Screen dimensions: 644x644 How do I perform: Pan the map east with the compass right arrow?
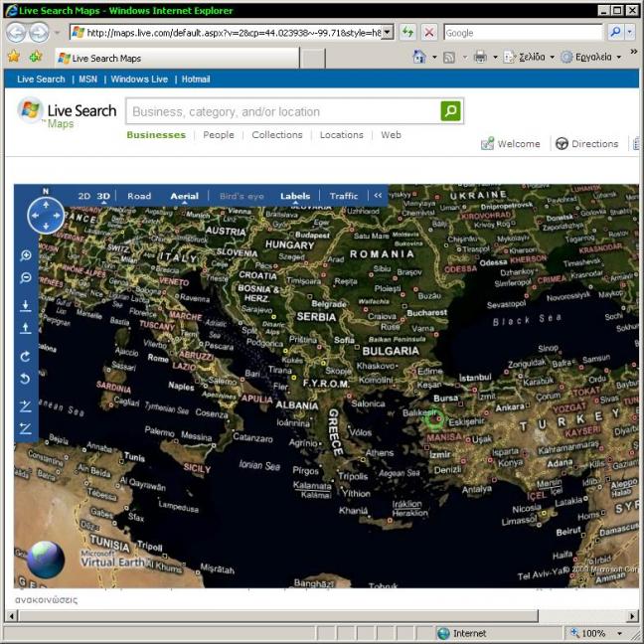(x=57, y=216)
